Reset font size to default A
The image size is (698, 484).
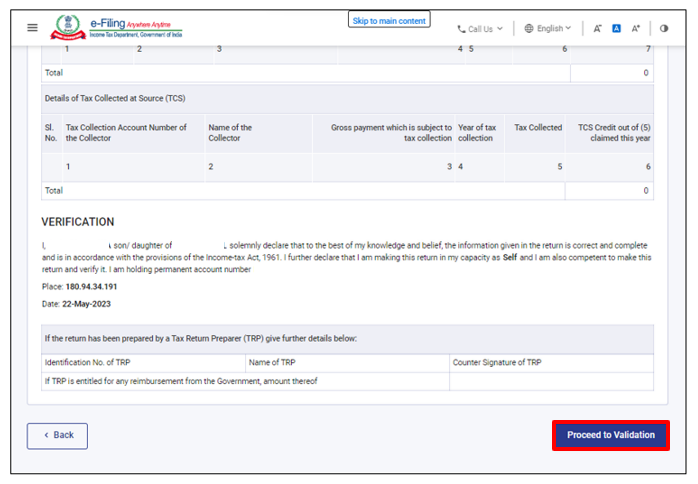click(x=616, y=29)
